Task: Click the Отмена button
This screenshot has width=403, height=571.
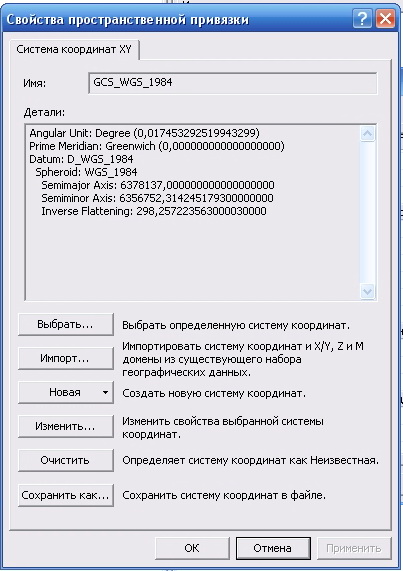Action: 273,548
